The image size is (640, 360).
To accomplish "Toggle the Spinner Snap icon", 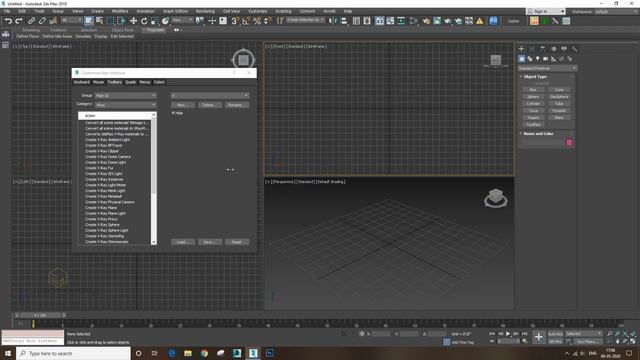I will coord(267,21).
